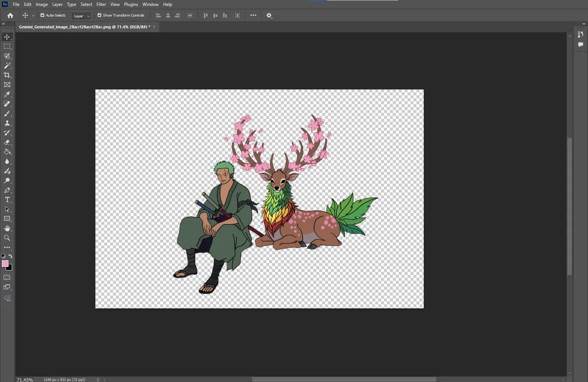The image size is (588, 382).
Task: Open the Image menu
Action: [x=42, y=4]
